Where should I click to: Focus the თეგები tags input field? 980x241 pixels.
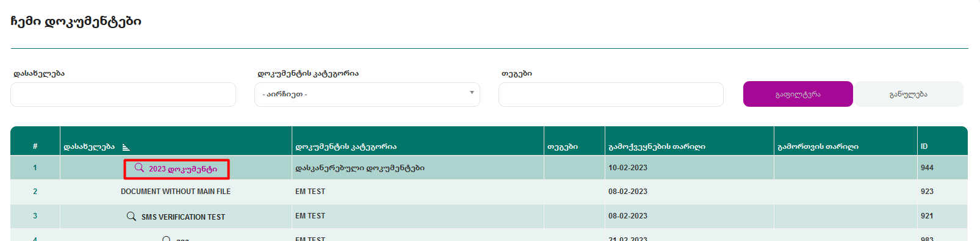click(x=611, y=95)
